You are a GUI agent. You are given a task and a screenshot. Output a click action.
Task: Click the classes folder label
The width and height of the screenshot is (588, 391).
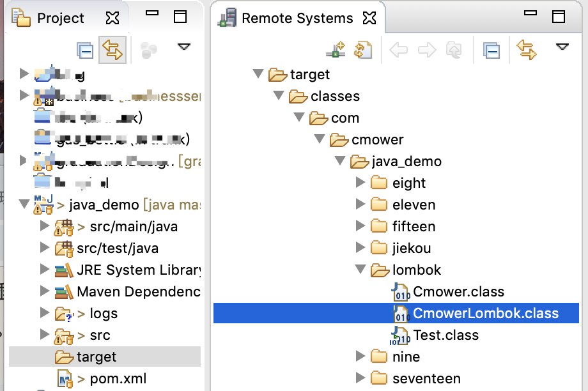tap(335, 96)
